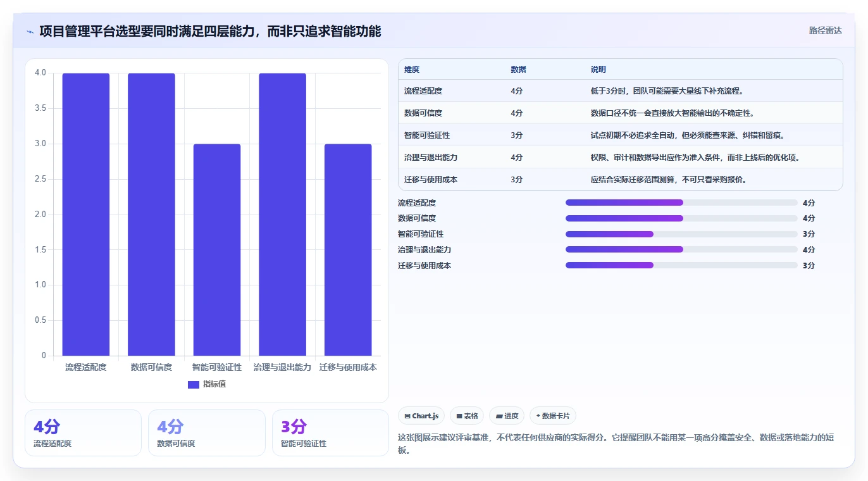The width and height of the screenshot is (868, 481).
Task: Click the 流程适配度 label beside its progress bar
Action: pyautogui.click(x=417, y=203)
